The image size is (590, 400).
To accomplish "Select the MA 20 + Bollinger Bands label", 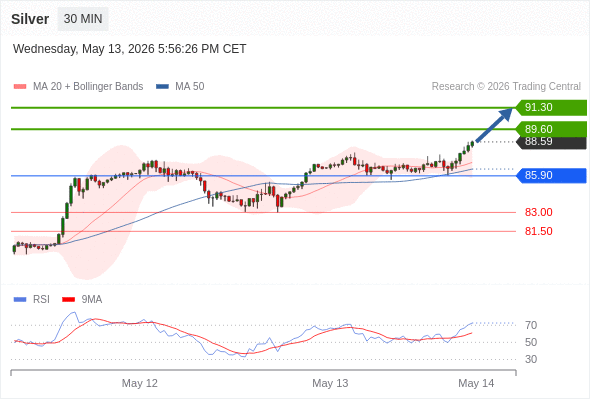I will pyautogui.click(x=88, y=87).
